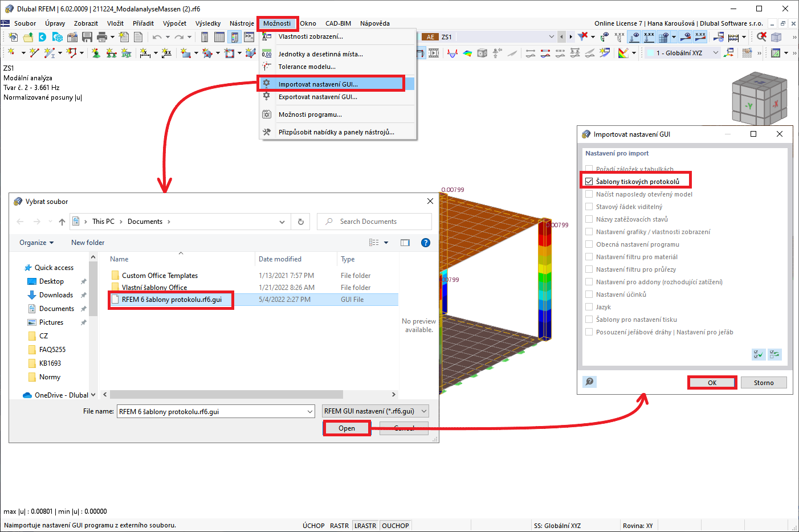Screen dimensions: 799x532
Task: Click the New model icon in toolbar
Action: 13,37
